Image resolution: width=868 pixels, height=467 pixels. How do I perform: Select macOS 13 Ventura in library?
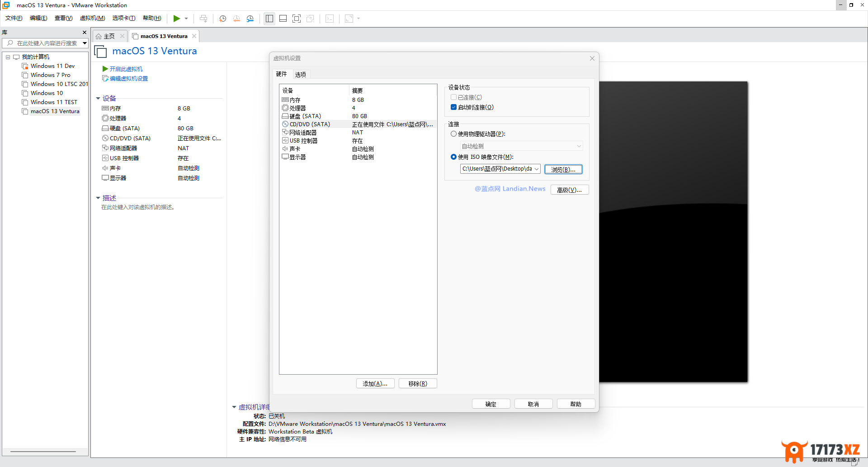tap(55, 111)
